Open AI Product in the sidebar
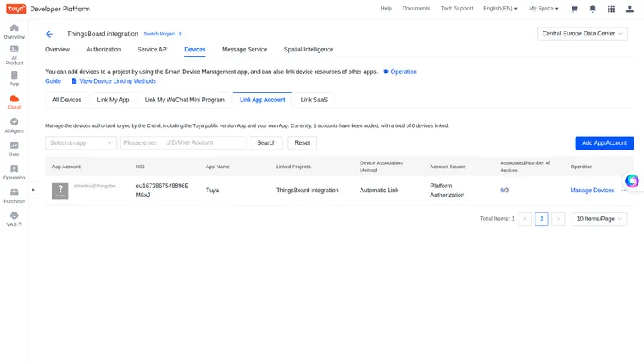 point(14,55)
